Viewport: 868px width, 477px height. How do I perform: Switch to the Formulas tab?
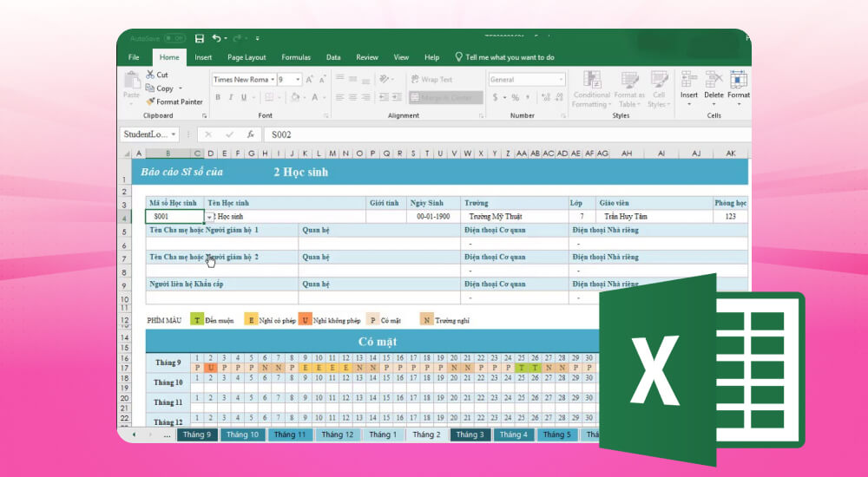pos(296,57)
